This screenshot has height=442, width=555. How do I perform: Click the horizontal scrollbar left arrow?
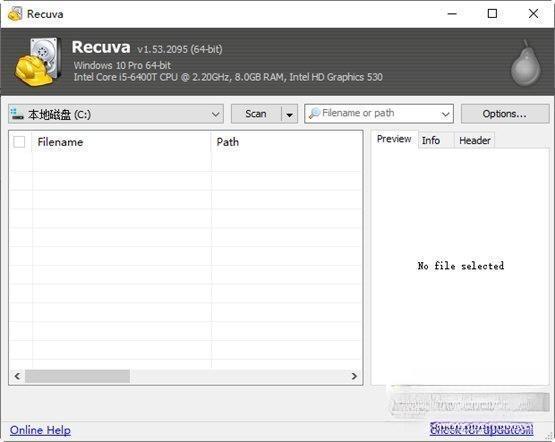click(17, 376)
